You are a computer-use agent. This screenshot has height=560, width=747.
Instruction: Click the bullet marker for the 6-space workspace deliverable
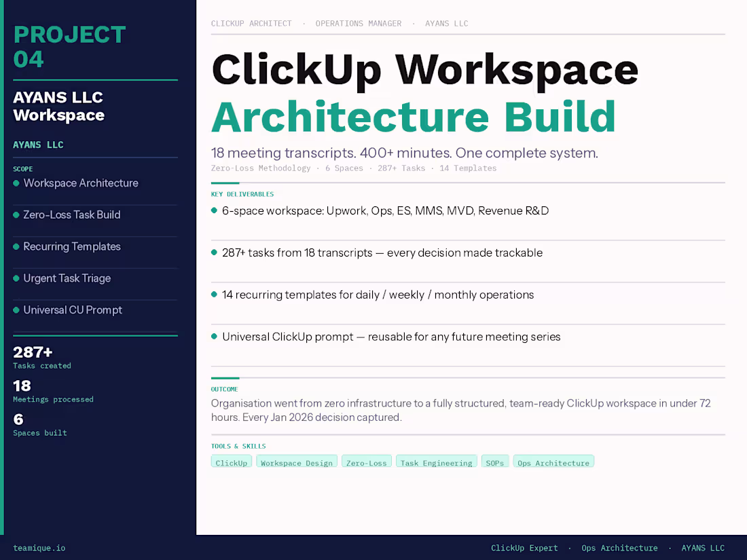click(214, 210)
